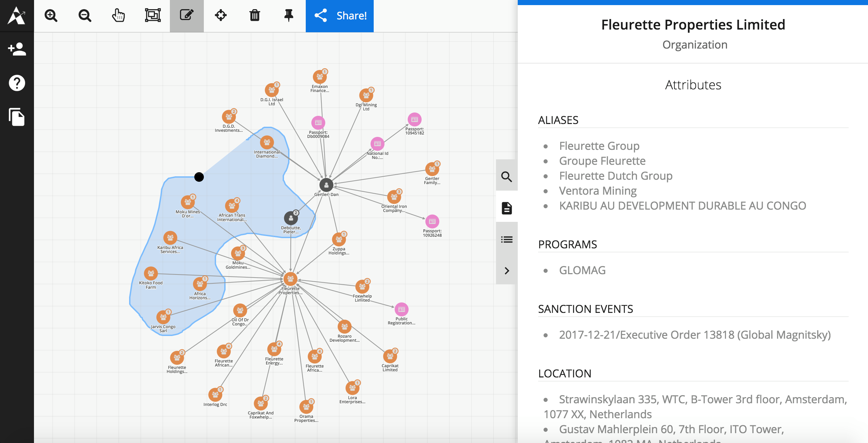The image size is (868, 443).
Task: Click the Passport: 10945182 pink node
Action: [x=414, y=120]
